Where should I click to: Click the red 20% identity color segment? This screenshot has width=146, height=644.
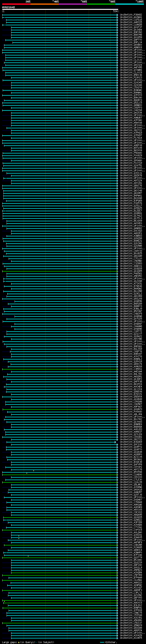(x=16, y=4)
